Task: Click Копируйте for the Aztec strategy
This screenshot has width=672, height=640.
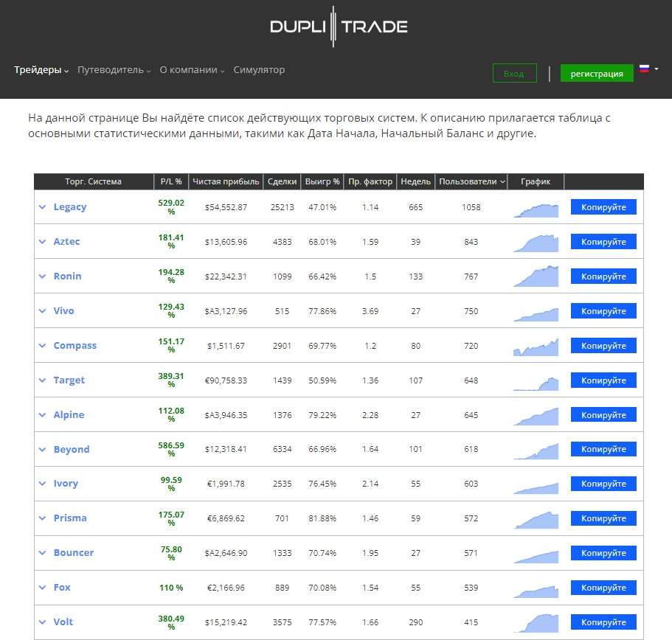Action: (x=603, y=242)
